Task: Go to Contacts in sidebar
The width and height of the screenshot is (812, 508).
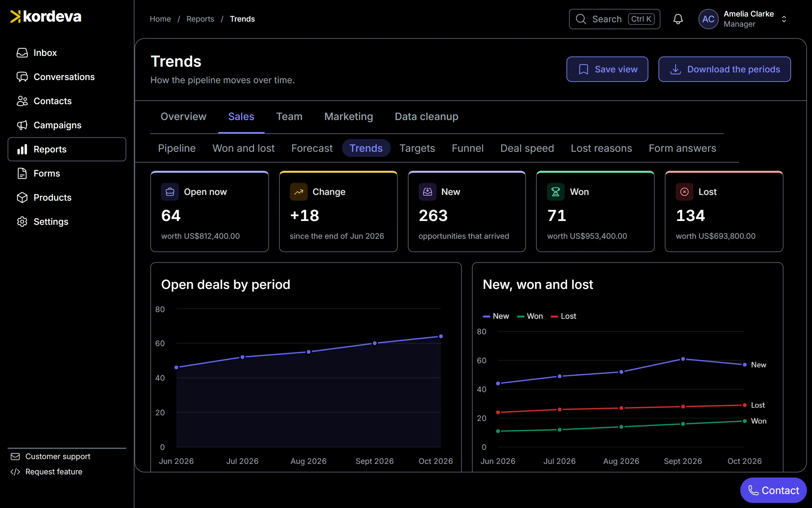Action: pyautogui.click(x=67, y=101)
